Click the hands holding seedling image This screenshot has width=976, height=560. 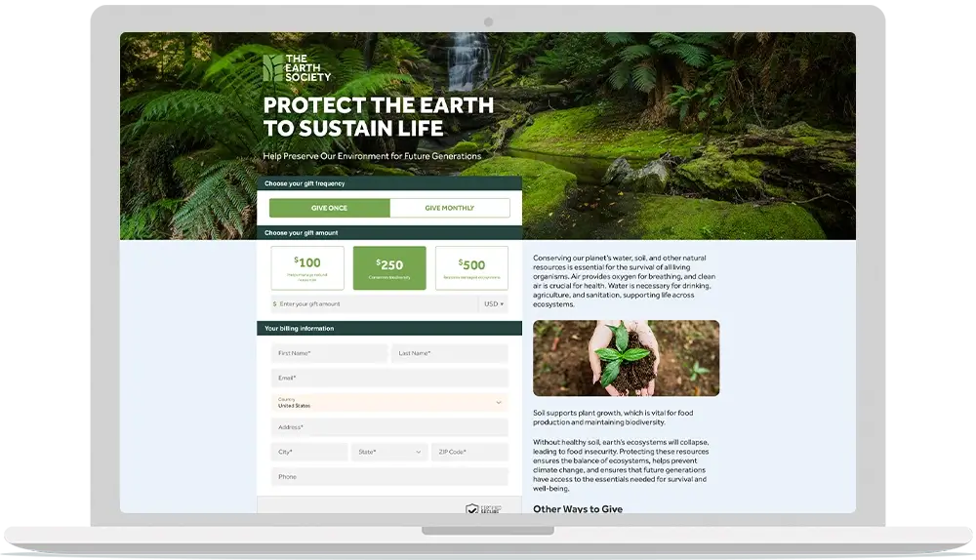[627, 358]
